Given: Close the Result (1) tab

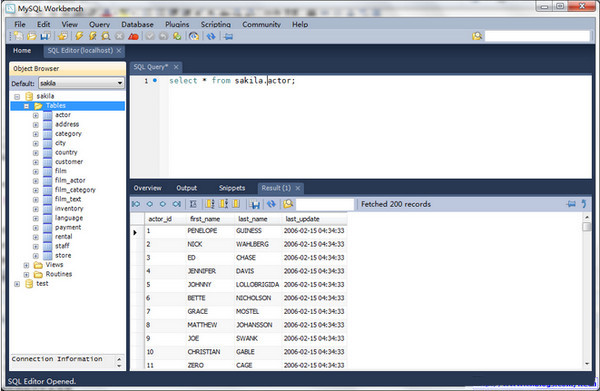Looking at the screenshot, I should click(x=297, y=188).
